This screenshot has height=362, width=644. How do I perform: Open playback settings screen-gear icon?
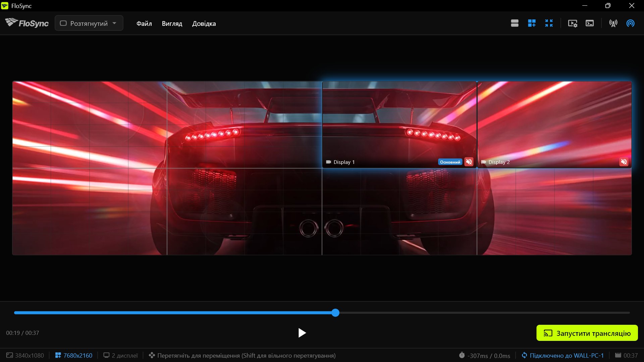[573, 23]
